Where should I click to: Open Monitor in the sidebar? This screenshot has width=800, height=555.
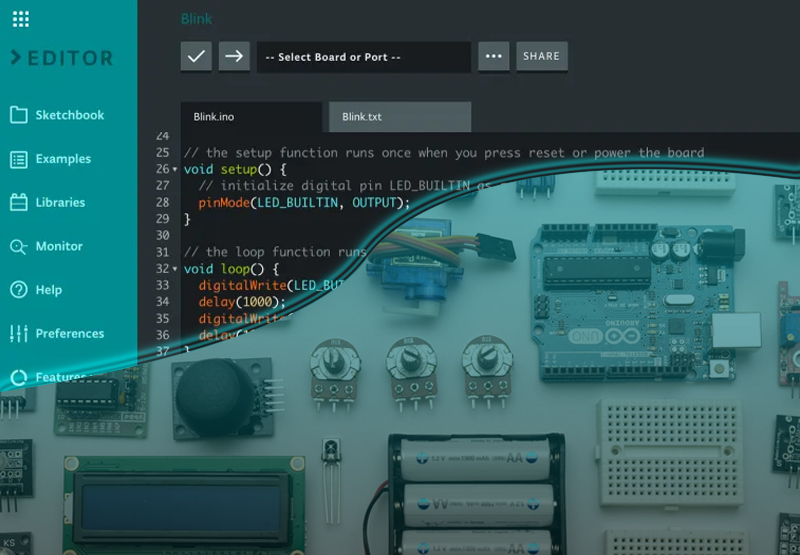click(59, 246)
